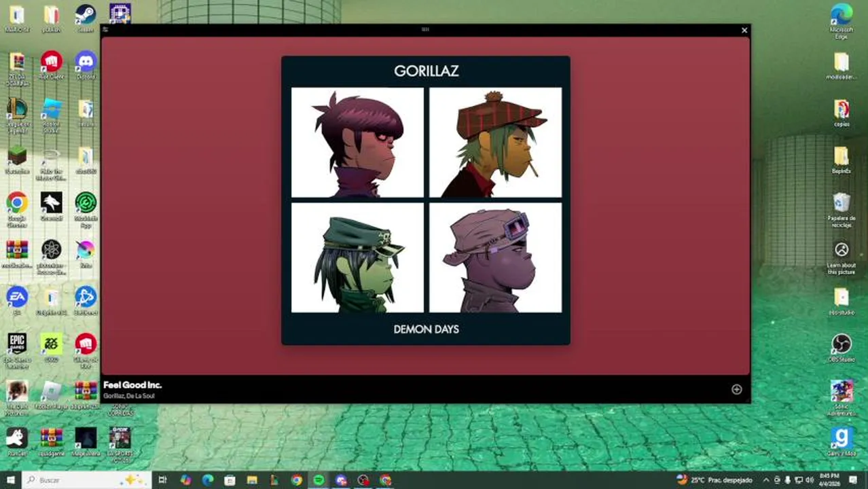The width and height of the screenshot is (868, 489).
Task: Open the white wolf logo desktop icon
Action: 51,206
